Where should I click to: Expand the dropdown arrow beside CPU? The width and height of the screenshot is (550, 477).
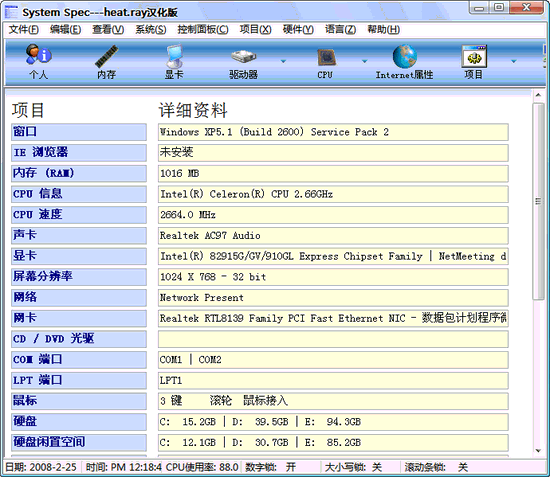point(365,61)
